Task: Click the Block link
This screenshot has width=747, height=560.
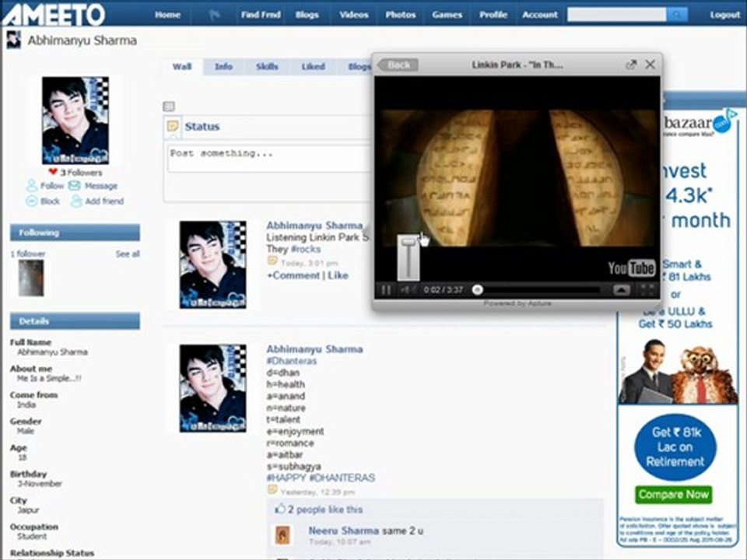Action: (50, 201)
